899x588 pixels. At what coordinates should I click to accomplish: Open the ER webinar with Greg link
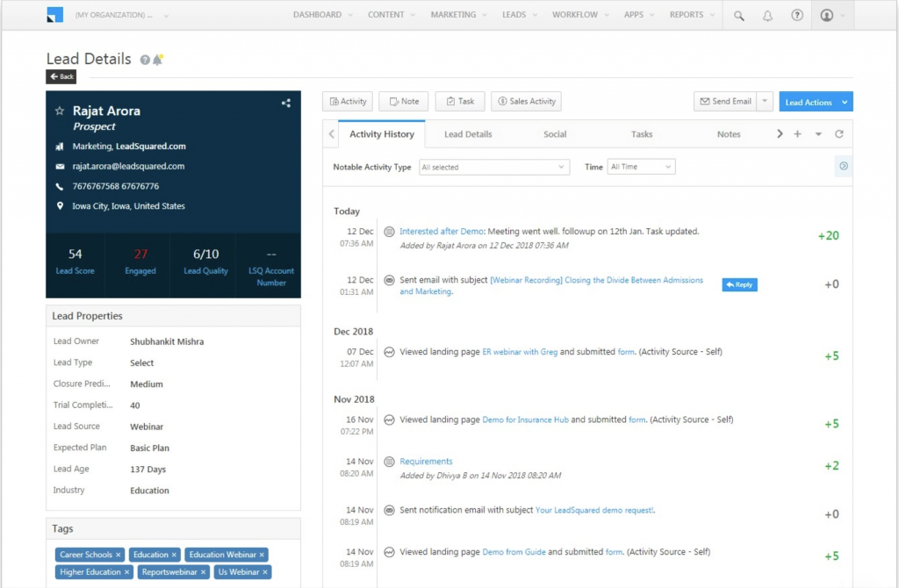tap(520, 352)
